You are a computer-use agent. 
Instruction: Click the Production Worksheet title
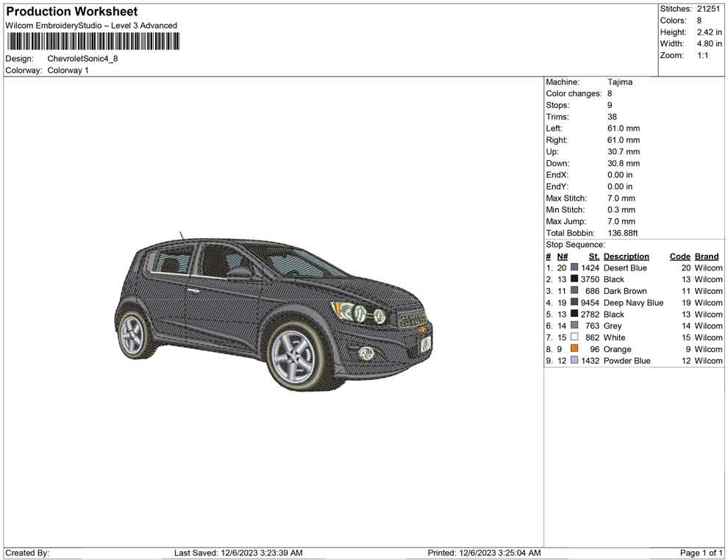[71, 12]
